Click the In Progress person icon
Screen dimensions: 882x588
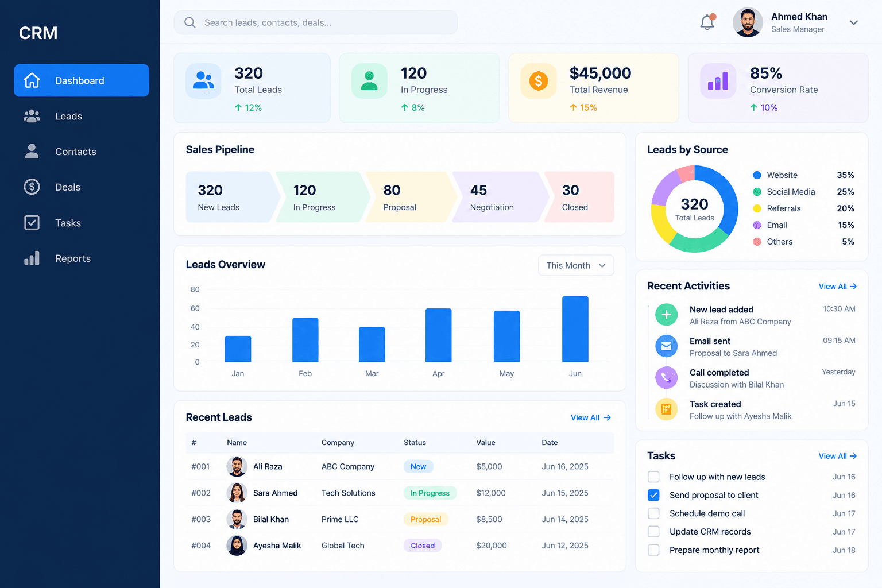coord(369,80)
